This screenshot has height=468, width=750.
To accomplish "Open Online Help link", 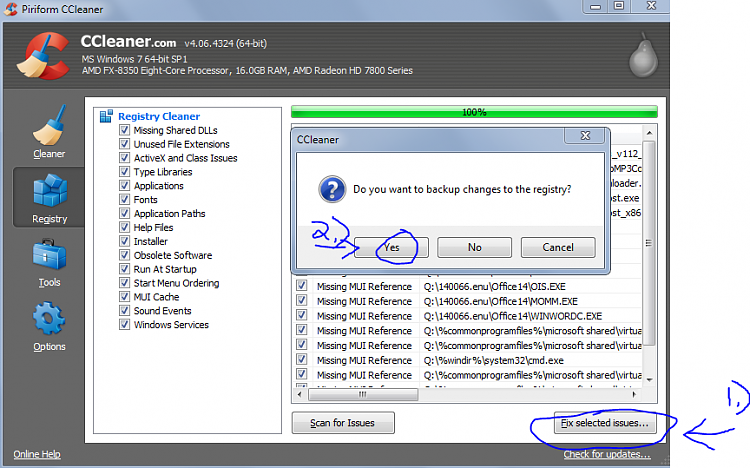I will [x=37, y=454].
